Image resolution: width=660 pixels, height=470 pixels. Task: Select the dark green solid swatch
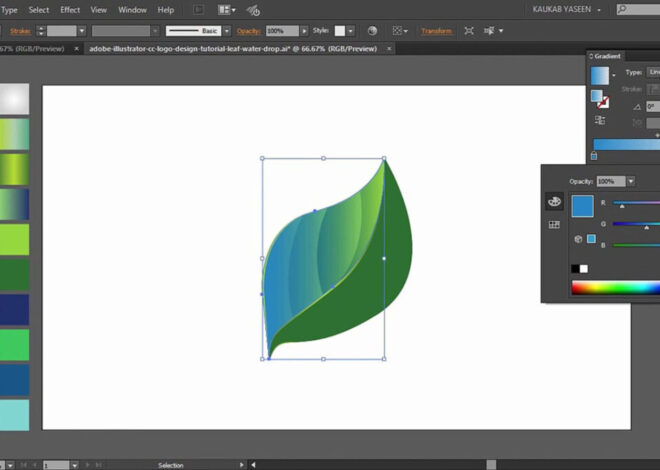(x=14, y=274)
